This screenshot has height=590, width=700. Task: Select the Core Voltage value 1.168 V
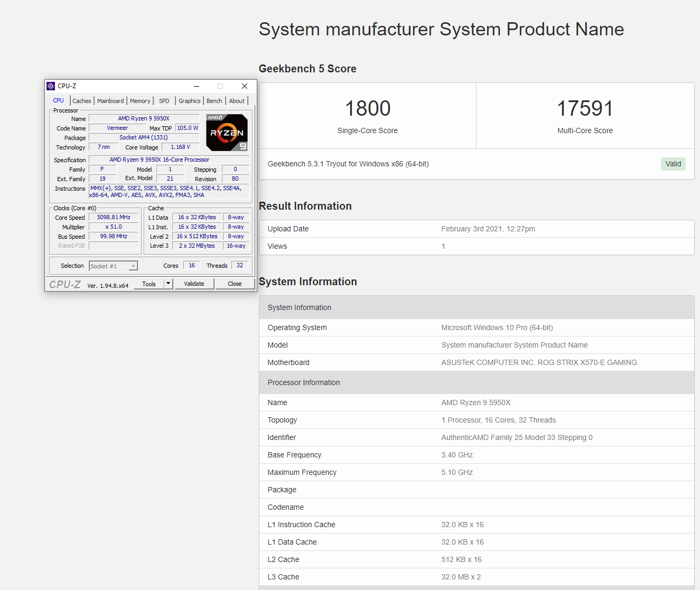coord(180,147)
